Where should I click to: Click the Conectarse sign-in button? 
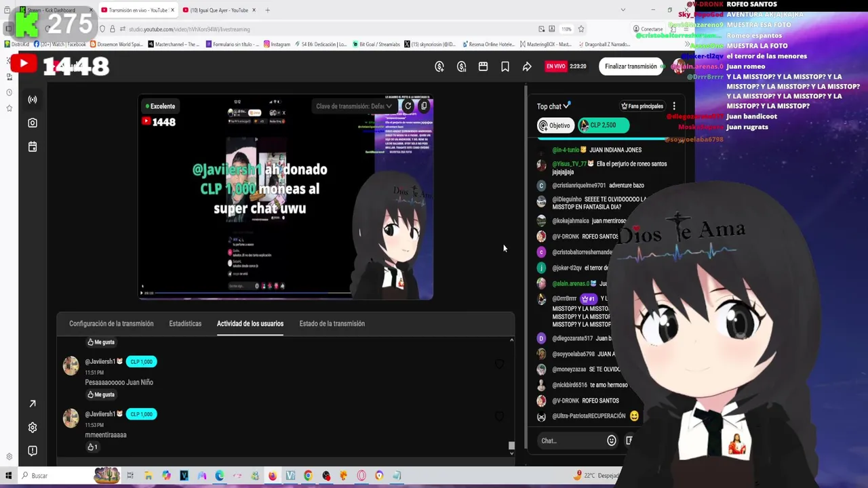[648, 29]
